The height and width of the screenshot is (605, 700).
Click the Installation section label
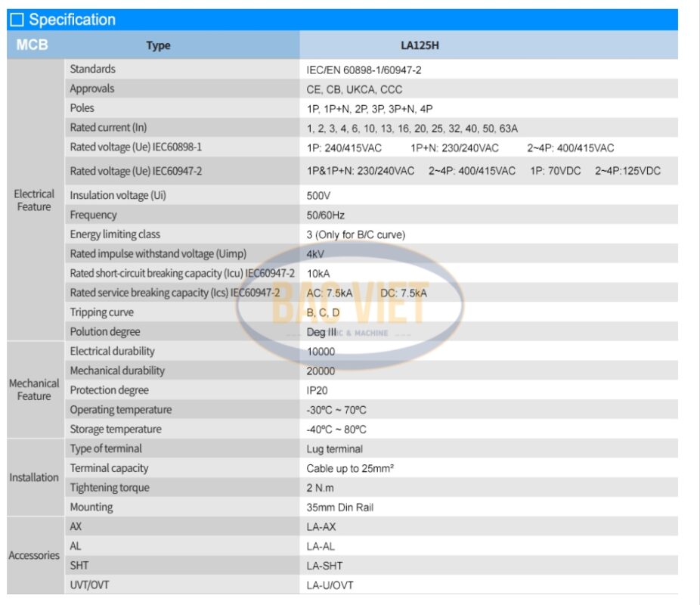tap(34, 477)
